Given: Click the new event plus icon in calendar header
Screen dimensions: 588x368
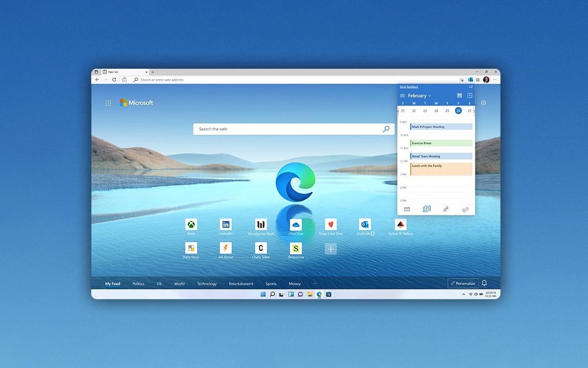Looking at the screenshot, I should (x=469, y=95).
